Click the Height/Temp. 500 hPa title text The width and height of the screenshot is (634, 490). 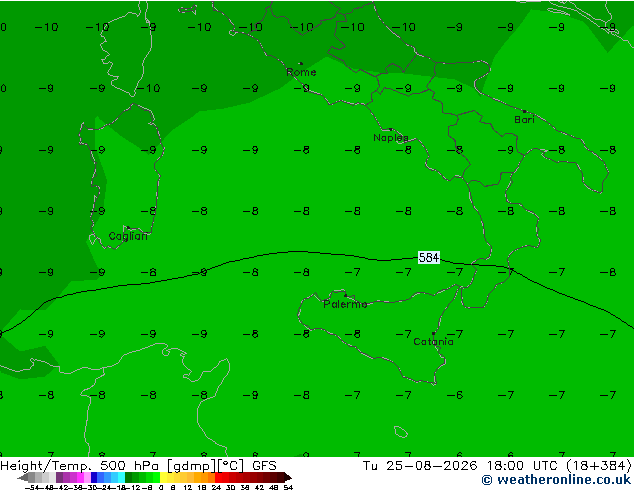click(79, 466)
